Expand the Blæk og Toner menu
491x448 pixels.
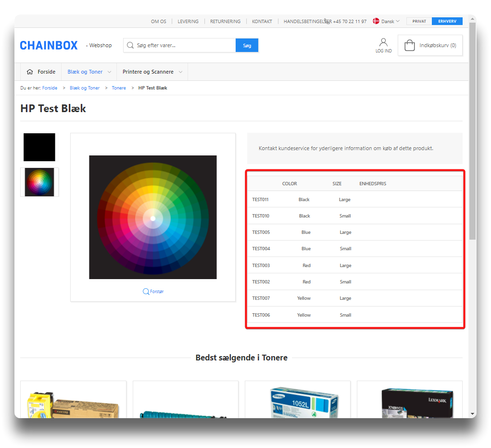[x=89, y=72]
